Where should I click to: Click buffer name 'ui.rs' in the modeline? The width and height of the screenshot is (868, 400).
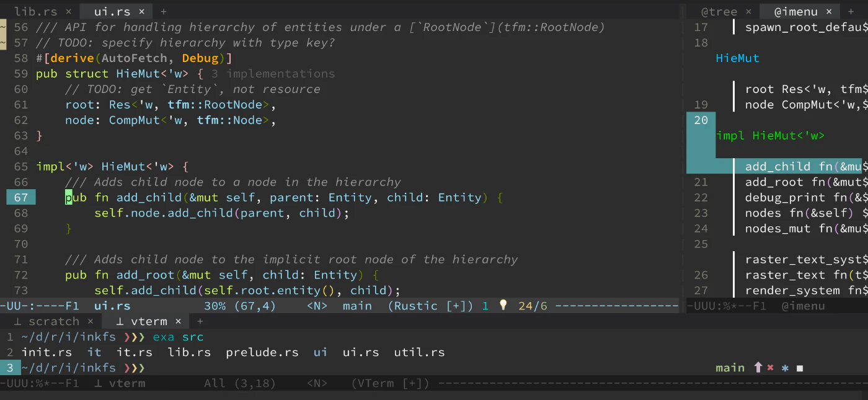(x=112, y=306)
